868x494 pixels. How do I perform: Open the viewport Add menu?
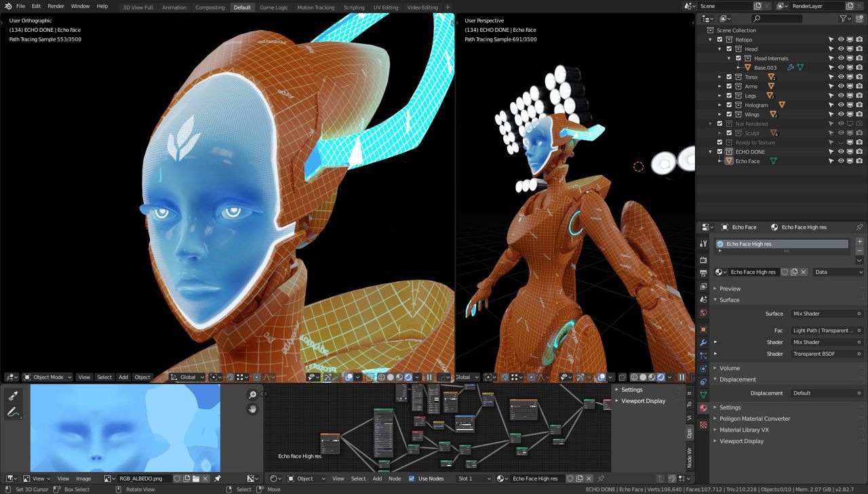tap(123, 377)
